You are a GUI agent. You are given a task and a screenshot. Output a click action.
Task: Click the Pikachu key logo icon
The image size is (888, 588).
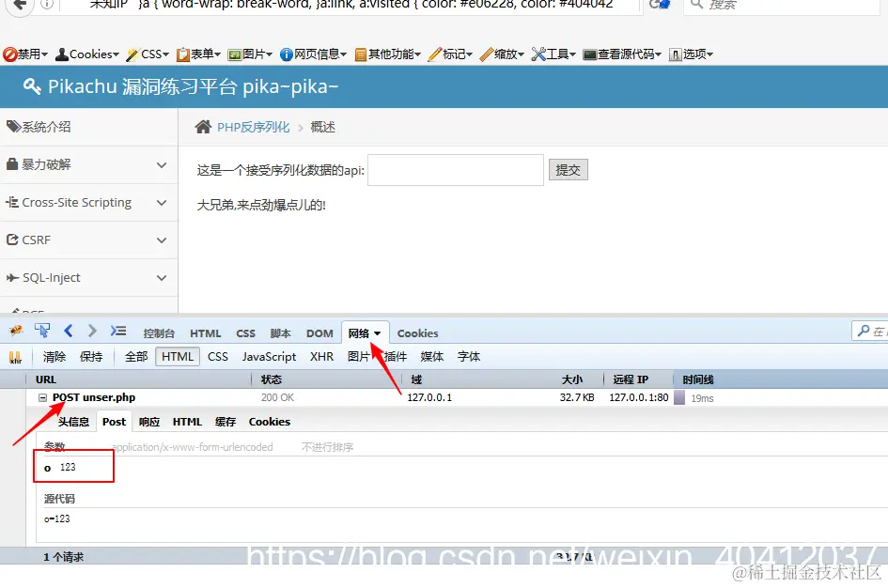(x=32, y=86)
